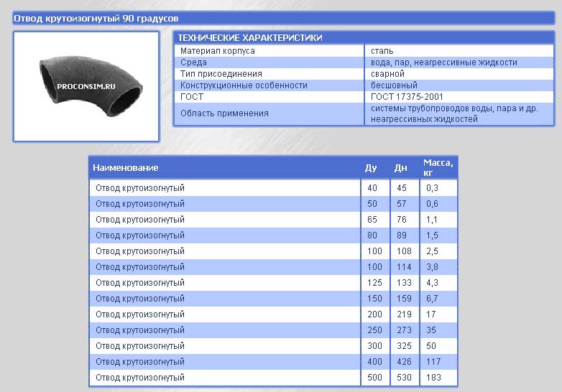The height and width of the screenshot is (392, 562).
Task: Click the "Наименование" column header
Action: [126, 168]
